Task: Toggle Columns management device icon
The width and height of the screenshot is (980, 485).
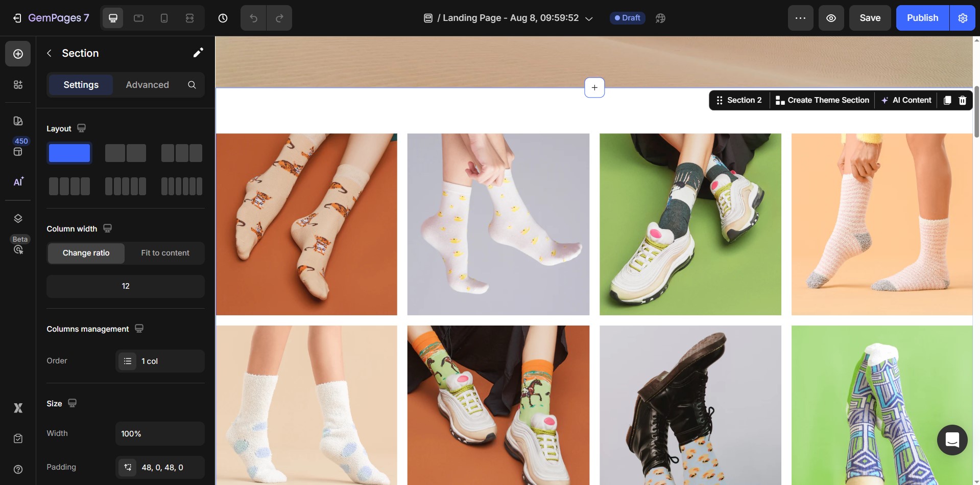Action: pyautogui.click(x=139, y=329)
